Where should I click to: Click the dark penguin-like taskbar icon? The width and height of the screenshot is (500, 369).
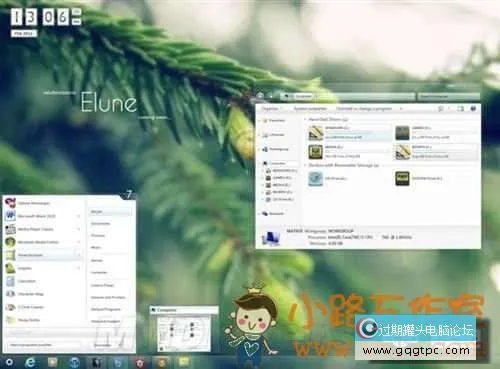96,362
